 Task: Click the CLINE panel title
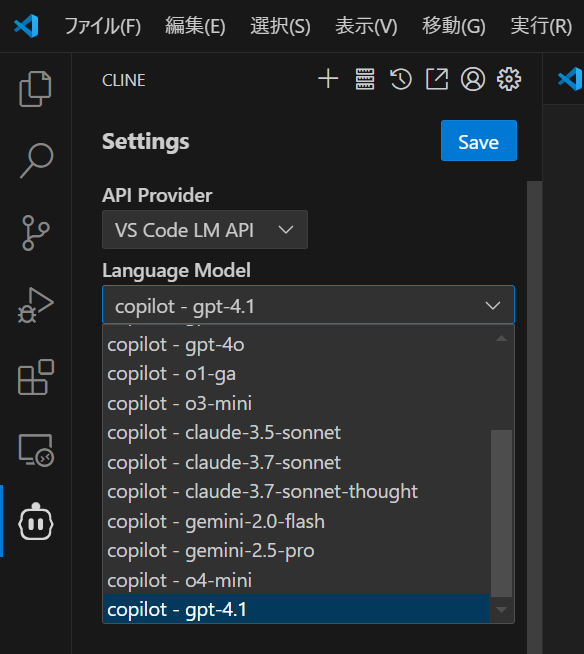(x=124, y=80)
